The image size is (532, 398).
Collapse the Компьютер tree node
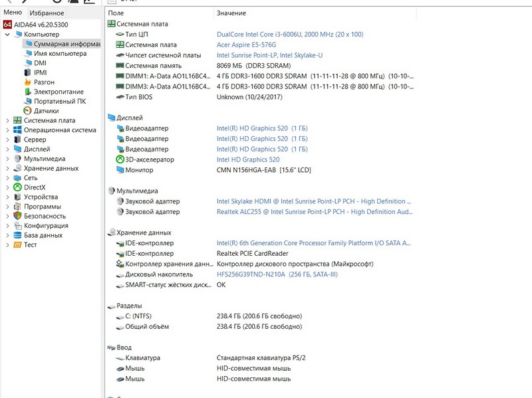click(7, 35)
